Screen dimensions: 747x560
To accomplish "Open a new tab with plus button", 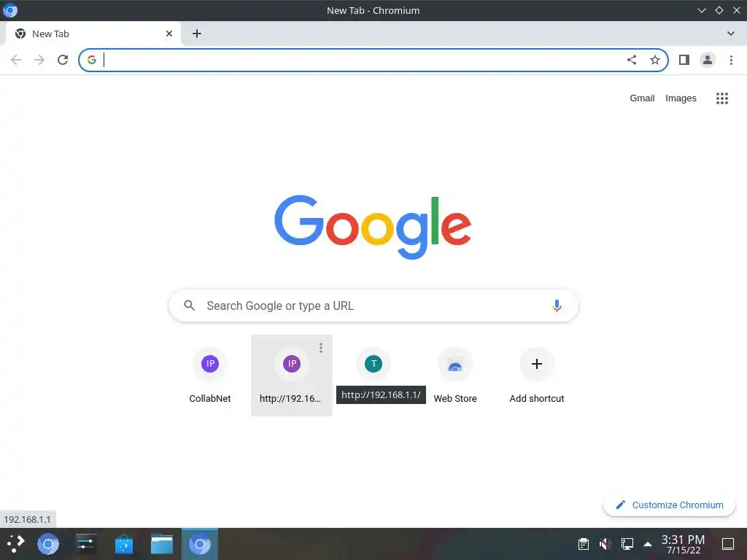I will click(x=197, y=34).
